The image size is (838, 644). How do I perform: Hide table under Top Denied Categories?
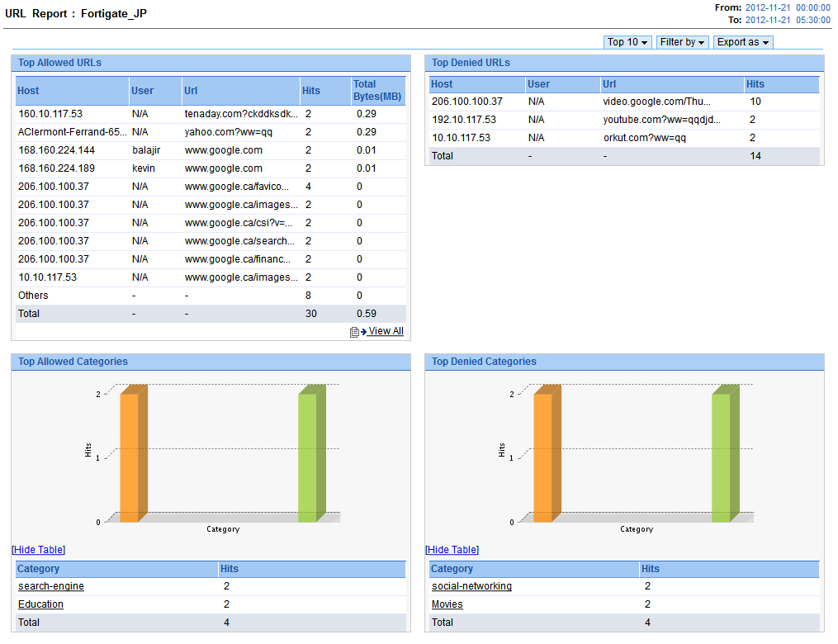point(452,550)
